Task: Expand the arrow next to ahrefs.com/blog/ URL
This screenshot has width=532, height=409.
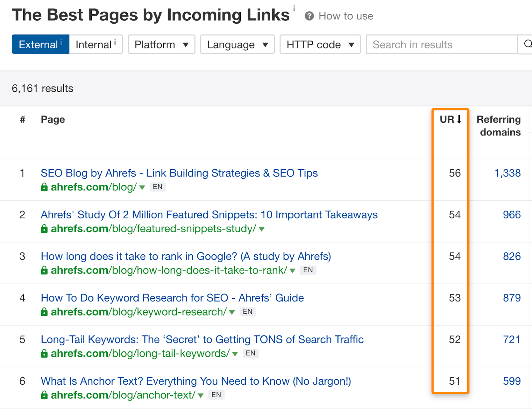Action: [142, 188]
